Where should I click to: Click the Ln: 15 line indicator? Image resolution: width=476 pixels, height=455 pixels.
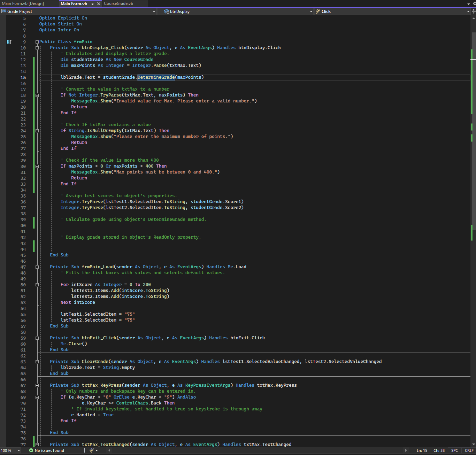[x=422, y=450]
